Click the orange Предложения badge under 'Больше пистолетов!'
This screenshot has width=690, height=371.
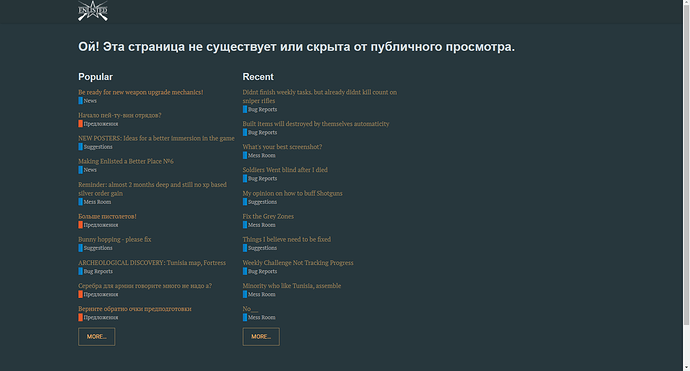coord(98,225)
